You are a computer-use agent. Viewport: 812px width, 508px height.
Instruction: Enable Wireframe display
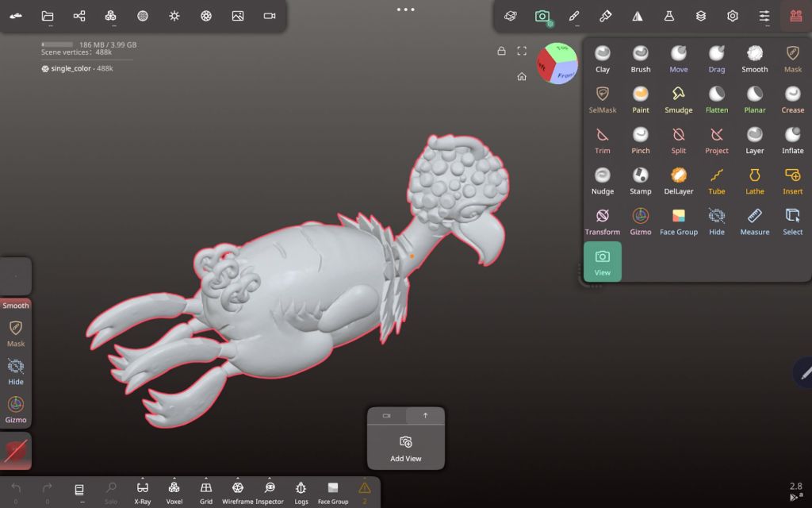[x=238, y=491]
